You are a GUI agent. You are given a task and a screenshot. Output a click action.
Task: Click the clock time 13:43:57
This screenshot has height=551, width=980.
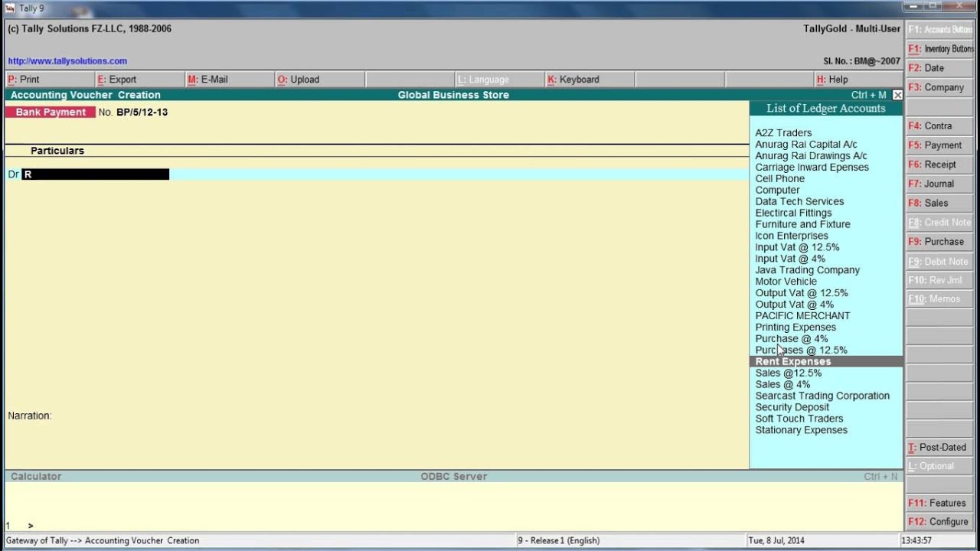pos(917,540)
